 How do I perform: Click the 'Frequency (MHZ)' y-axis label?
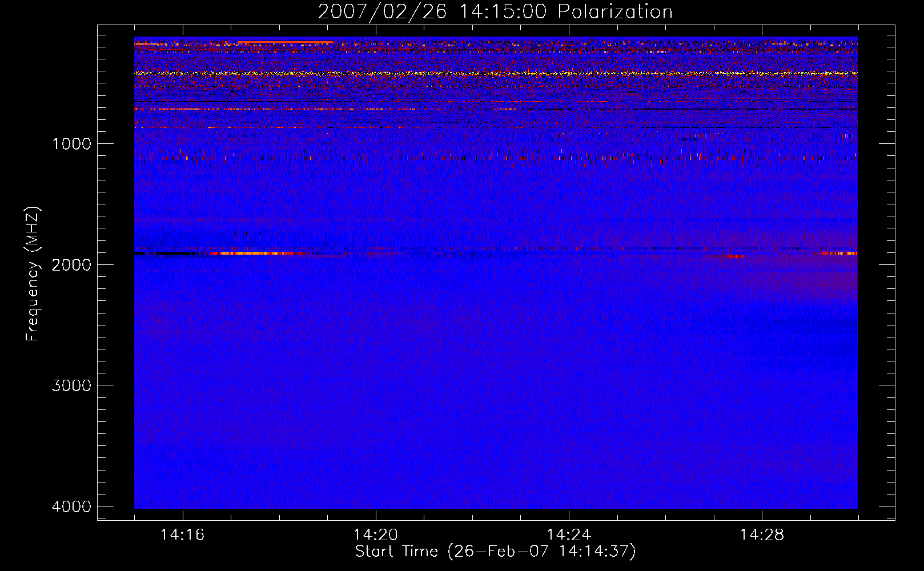point(33,274)
